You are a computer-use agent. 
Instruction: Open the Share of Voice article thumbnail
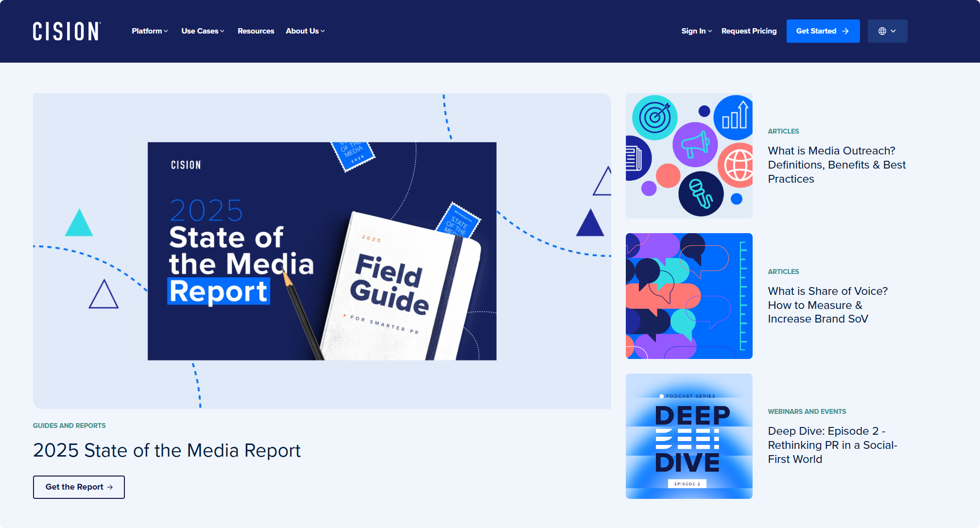(689, 296)
